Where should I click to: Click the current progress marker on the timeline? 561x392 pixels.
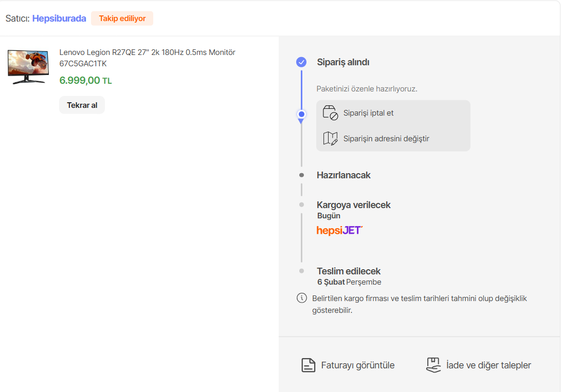coord(301,115)
